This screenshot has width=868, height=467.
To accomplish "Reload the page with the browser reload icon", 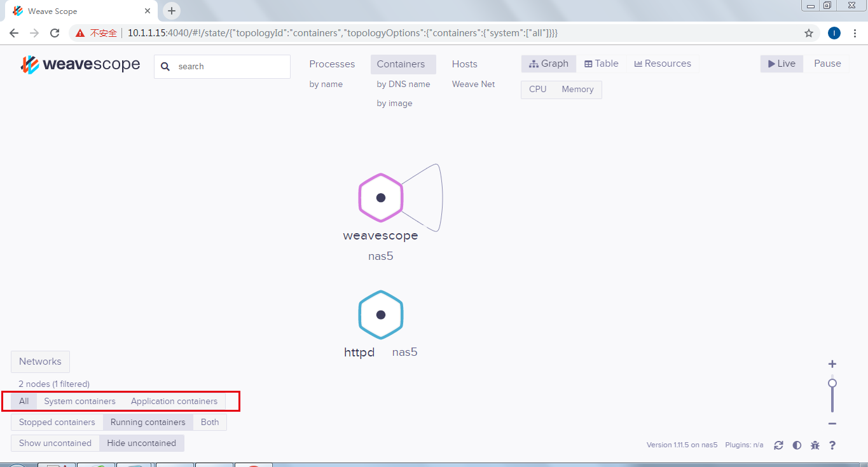I will click(x=55, y=33).
